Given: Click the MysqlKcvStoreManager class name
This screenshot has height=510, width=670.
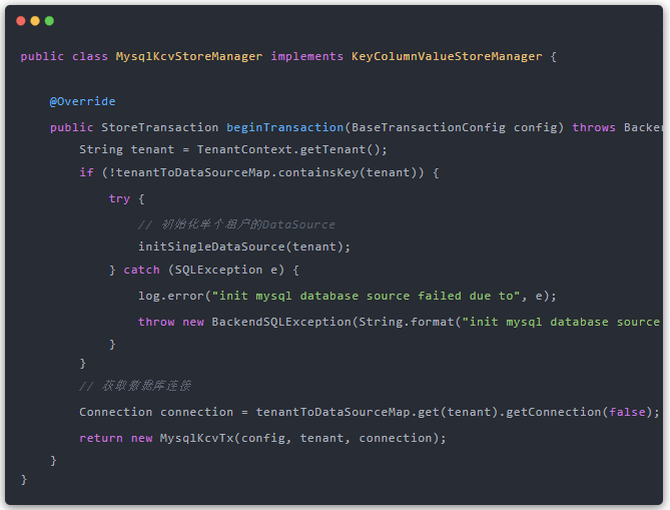Looking at the screenshot, I should pyautogui.click(x=189, y=56).
